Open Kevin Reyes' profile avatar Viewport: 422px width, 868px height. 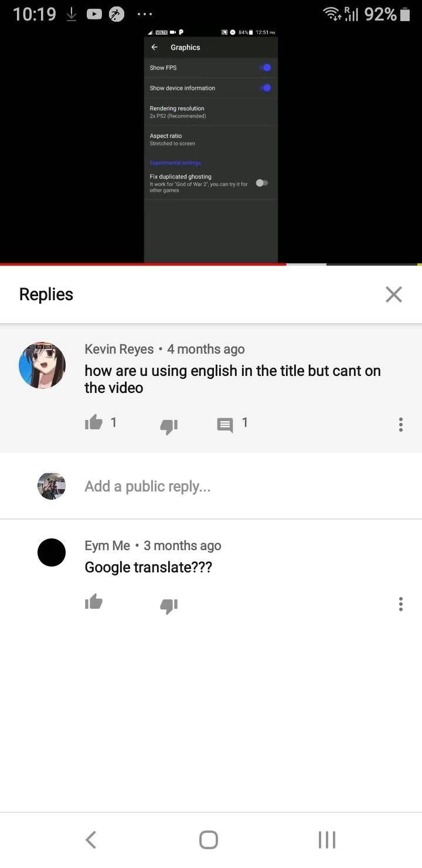(x=42, y=365)
